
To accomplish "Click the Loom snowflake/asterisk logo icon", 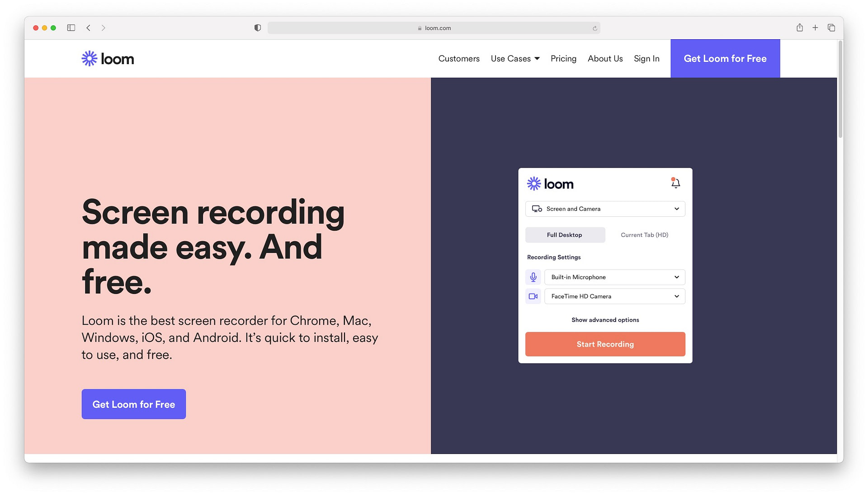I will pos(89,58).
